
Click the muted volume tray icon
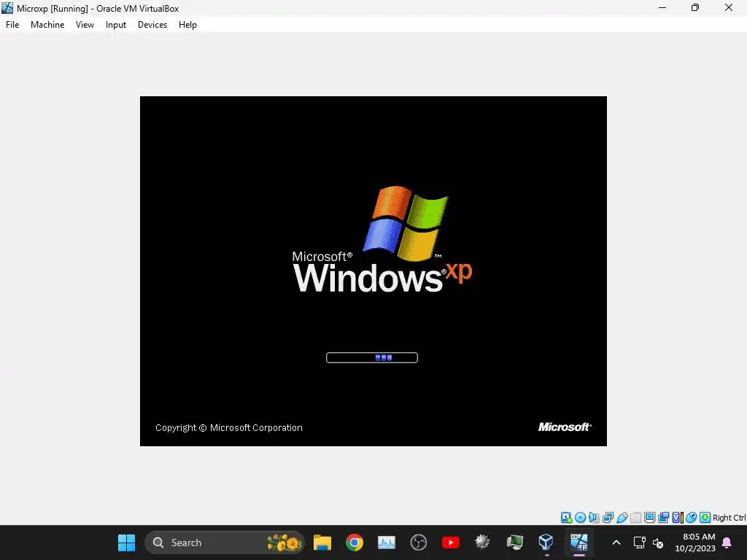tap(658, 542)
